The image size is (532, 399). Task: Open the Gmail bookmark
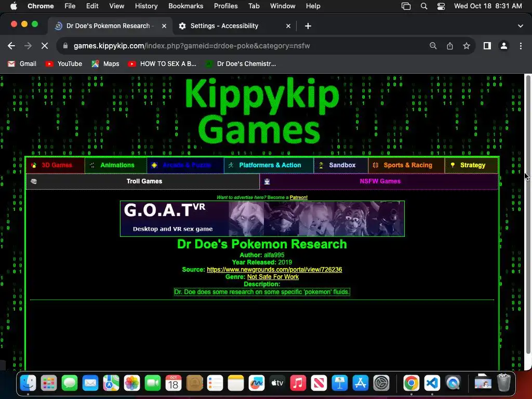[22, 64]
